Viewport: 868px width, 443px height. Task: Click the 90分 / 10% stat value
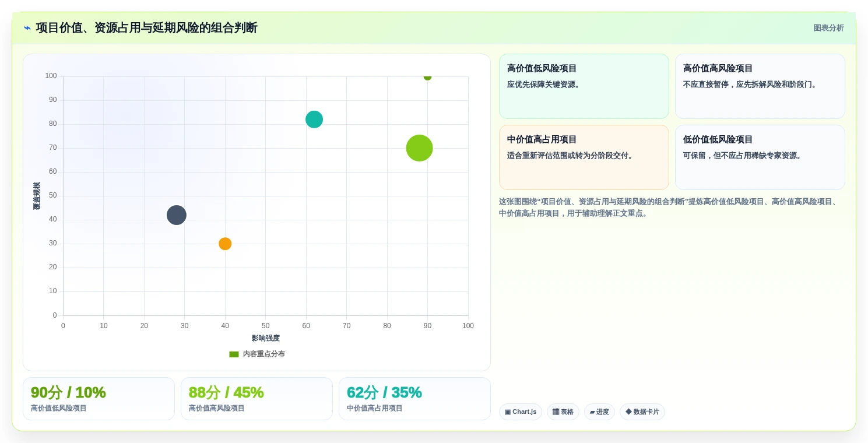(x=68, y=392)
